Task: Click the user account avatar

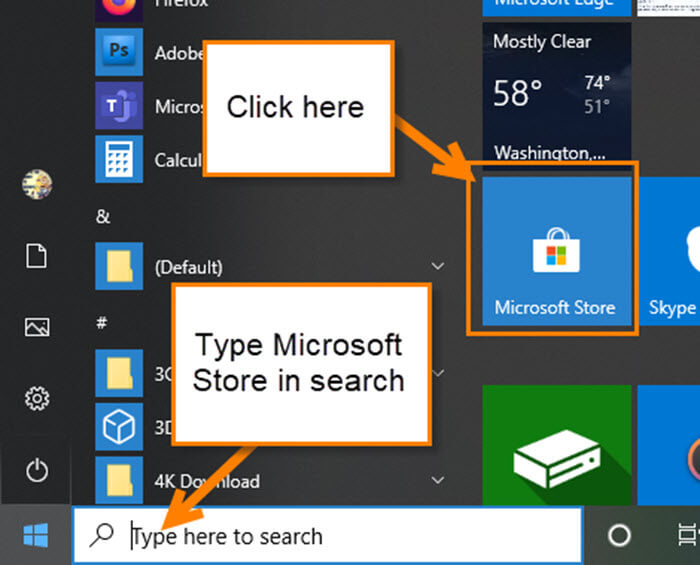Action: tap(37, 184)
